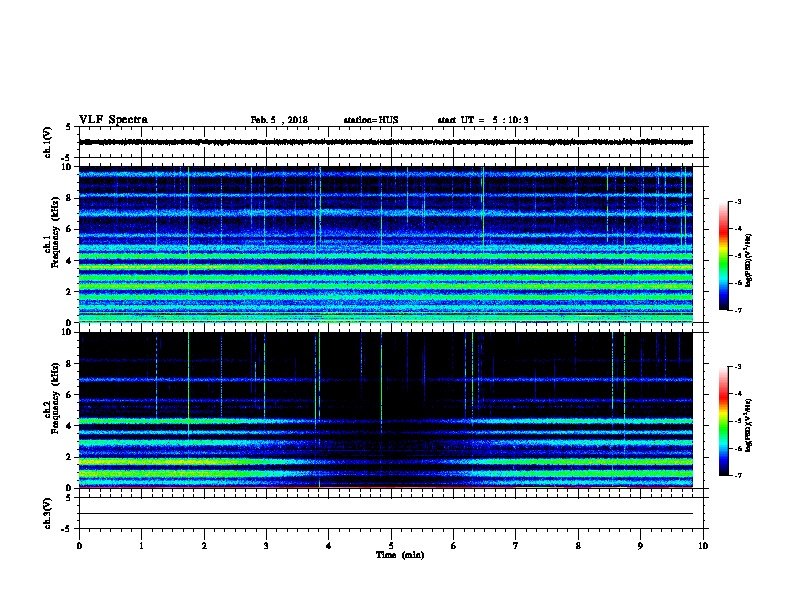Screen dimensions: 792x612
Task: Click the '8' kHz tick of ch.2 spectrogram
Action: 70,363
